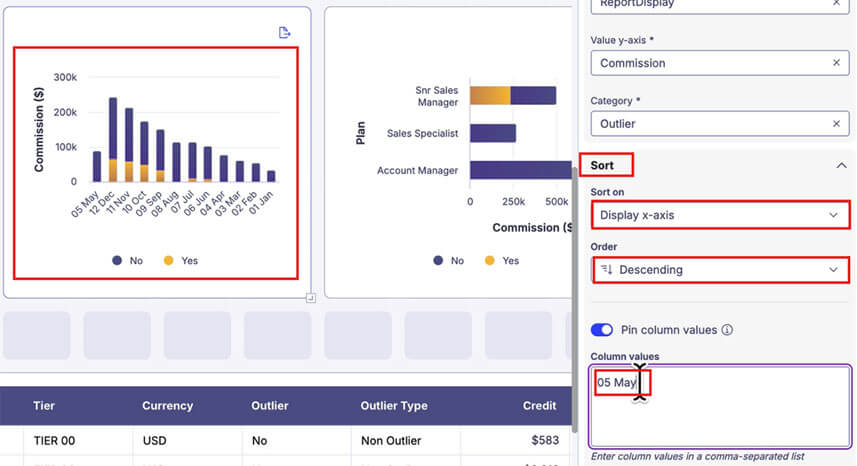Image resolution: width=857 pixels, height=466 pixels.
Task: Open the Sort on dropdown
Action: (x=720, y=215)
